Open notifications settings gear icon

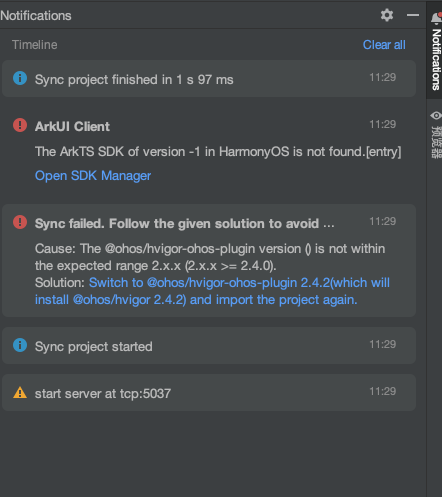(387, 15)
